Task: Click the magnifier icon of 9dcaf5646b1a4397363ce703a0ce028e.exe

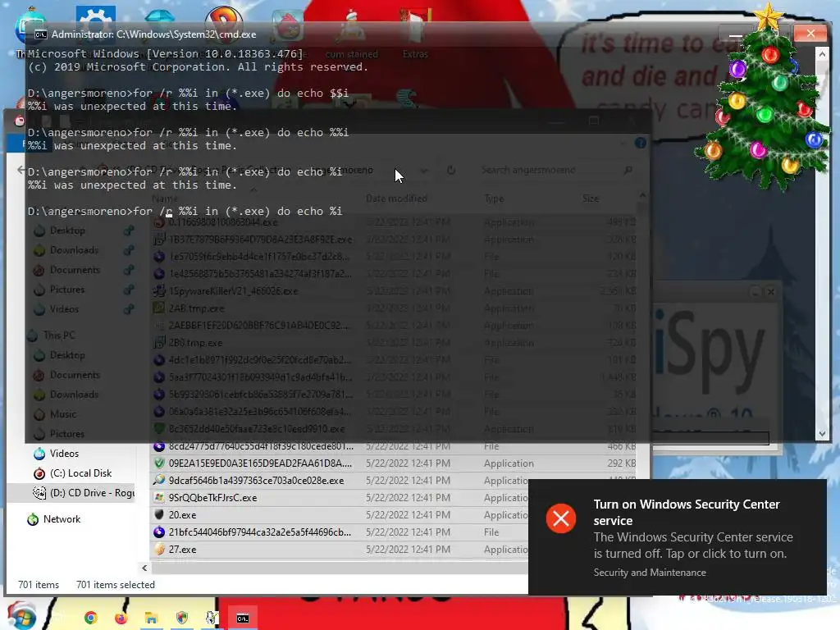Action: tap(159, 481)
